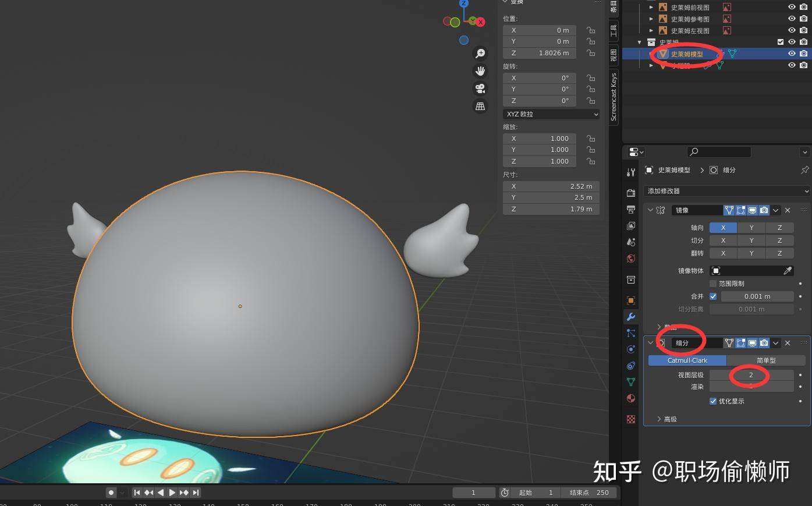This screenshot has width=812, height=506.
Task: Uncheck the 优化显示 checkbox
Action: (713, 401)
